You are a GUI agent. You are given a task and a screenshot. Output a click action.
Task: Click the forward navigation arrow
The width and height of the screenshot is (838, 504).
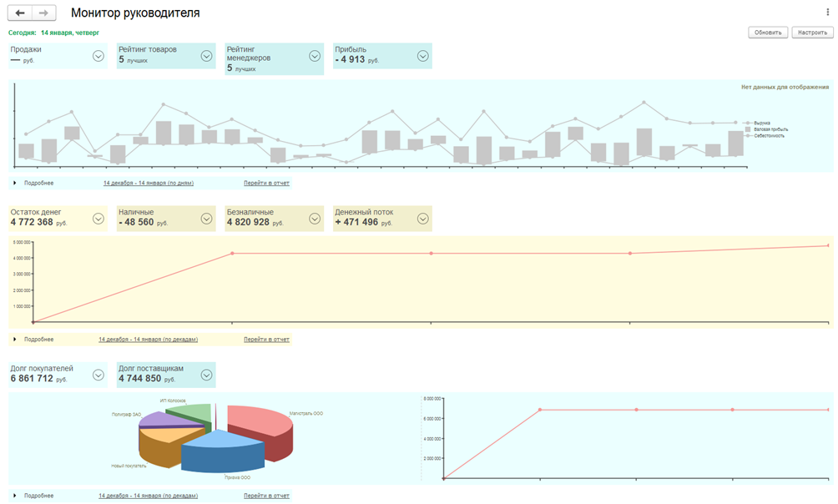[44, 13]
